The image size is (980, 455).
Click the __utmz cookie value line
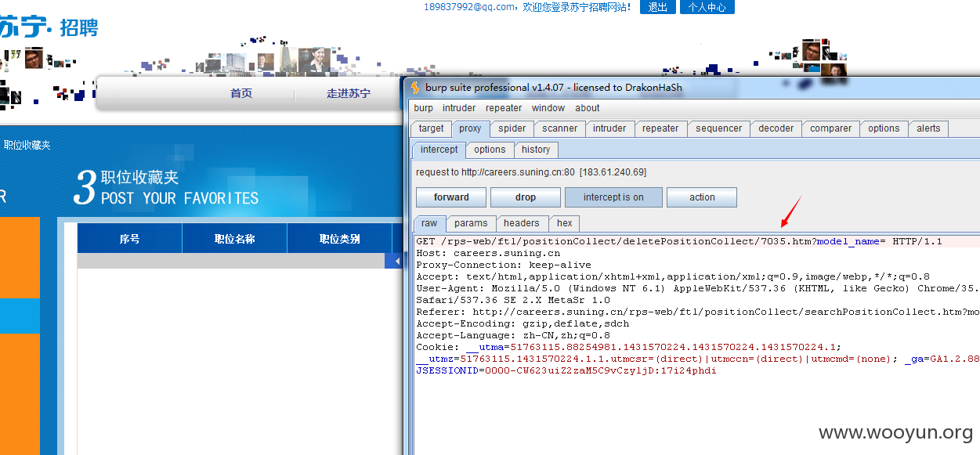point(697,359)
